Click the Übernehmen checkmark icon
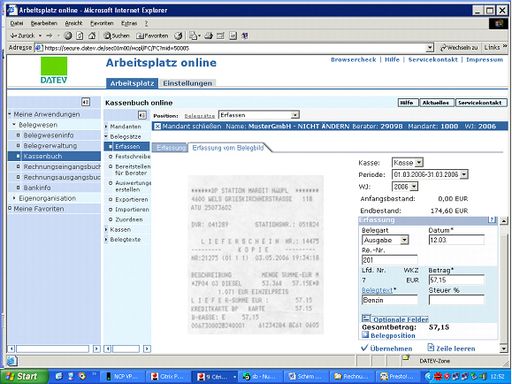This screenshot has height=384, width=512. coord(364,348)
